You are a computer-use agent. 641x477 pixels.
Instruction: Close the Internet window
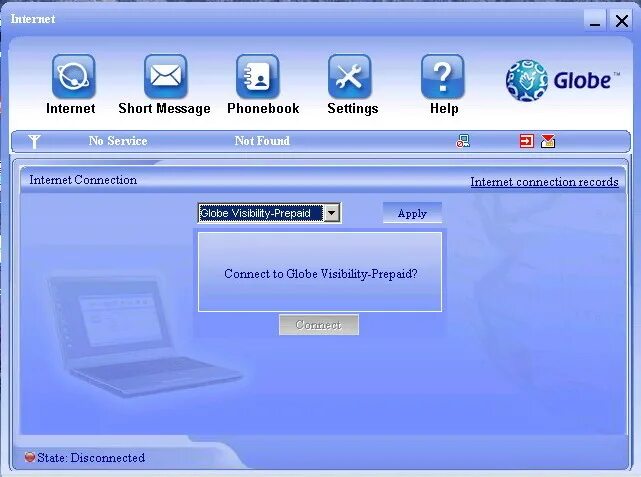[x=621, y=20]
